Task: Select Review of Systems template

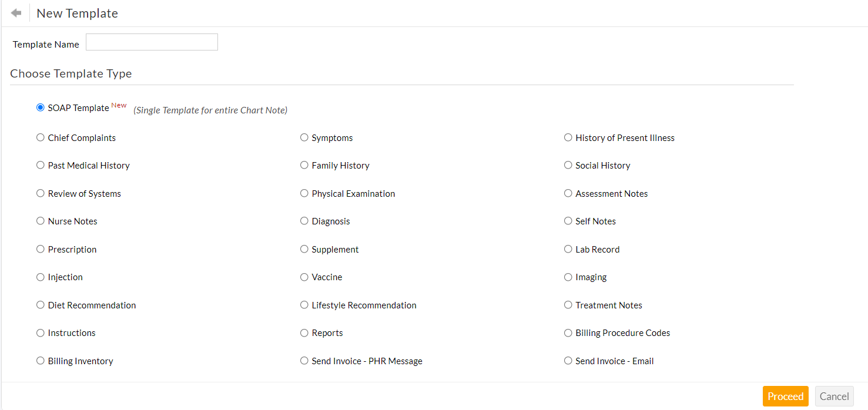Action: [x=40, y=193]
